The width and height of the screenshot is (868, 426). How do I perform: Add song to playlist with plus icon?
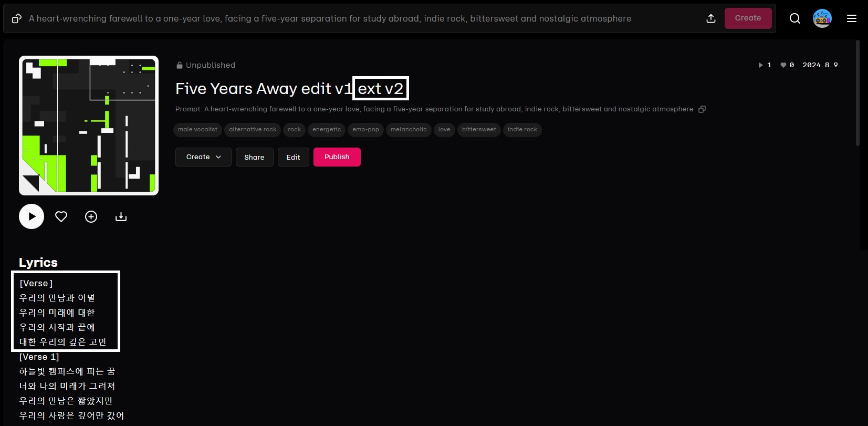(x=91, y=216)
